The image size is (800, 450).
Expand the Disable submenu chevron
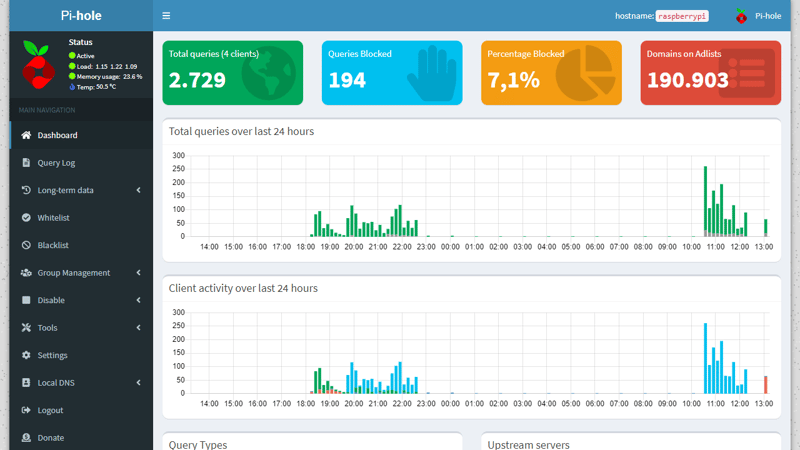pyautogui.click(x=138, y=300)
